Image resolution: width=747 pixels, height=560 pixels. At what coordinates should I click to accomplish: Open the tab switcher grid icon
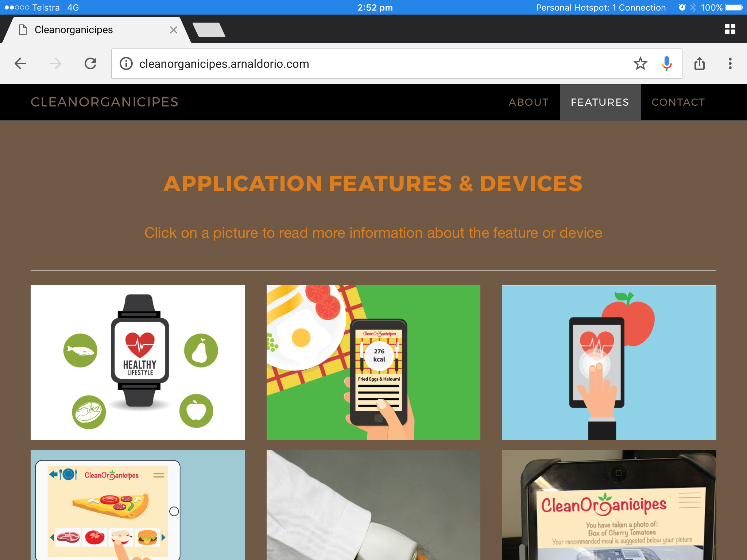tap(730, 29)
